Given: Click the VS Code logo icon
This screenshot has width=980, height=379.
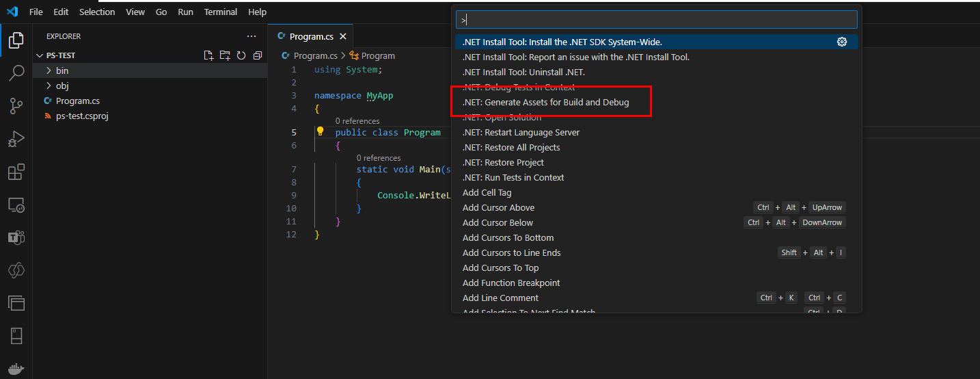Looking at the screenshot, I should pos(12,12).
